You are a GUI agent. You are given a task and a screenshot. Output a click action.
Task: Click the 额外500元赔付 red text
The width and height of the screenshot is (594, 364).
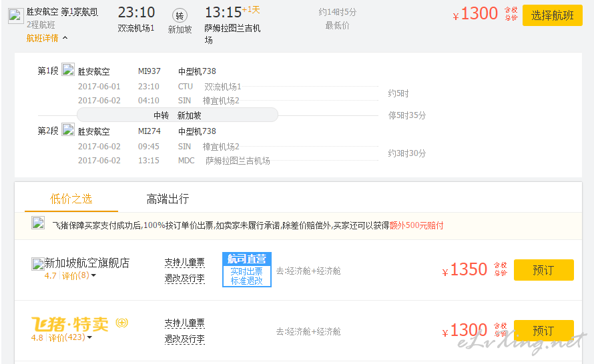pos(416,225)
